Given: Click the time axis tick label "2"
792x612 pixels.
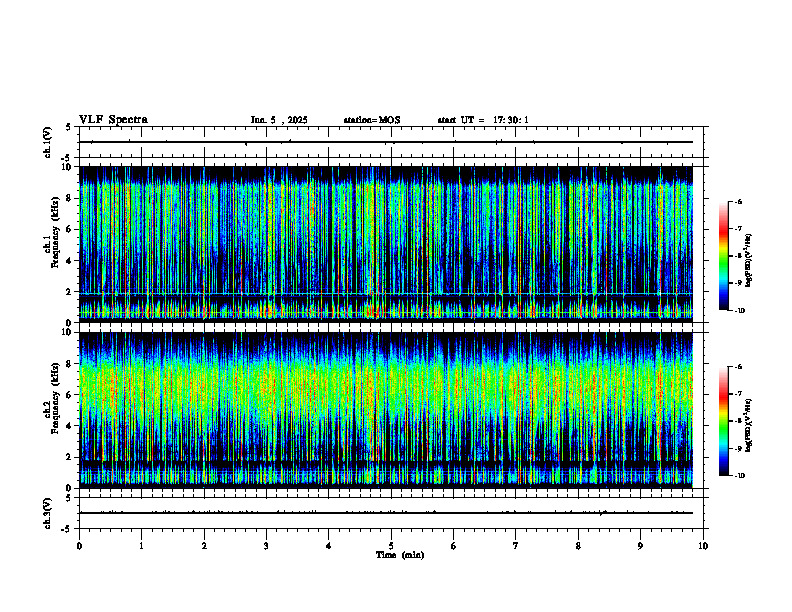Looking at the screenshot, I should click(204, 546).
